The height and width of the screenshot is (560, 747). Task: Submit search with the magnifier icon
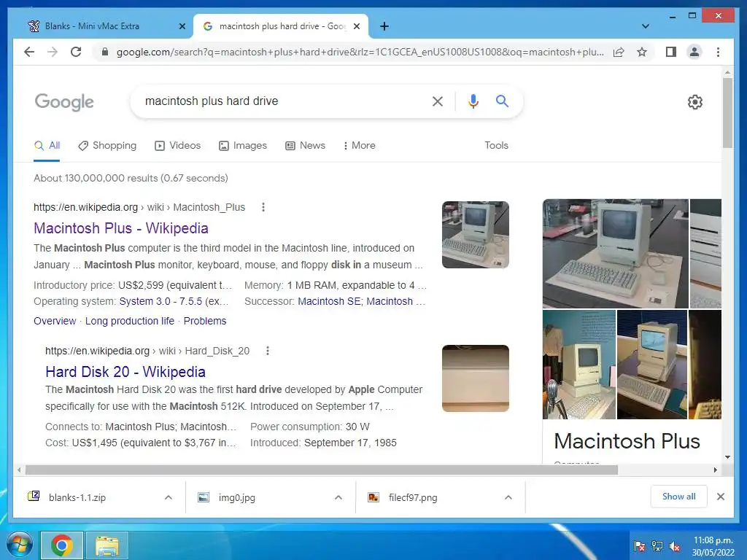click(502, 101)
